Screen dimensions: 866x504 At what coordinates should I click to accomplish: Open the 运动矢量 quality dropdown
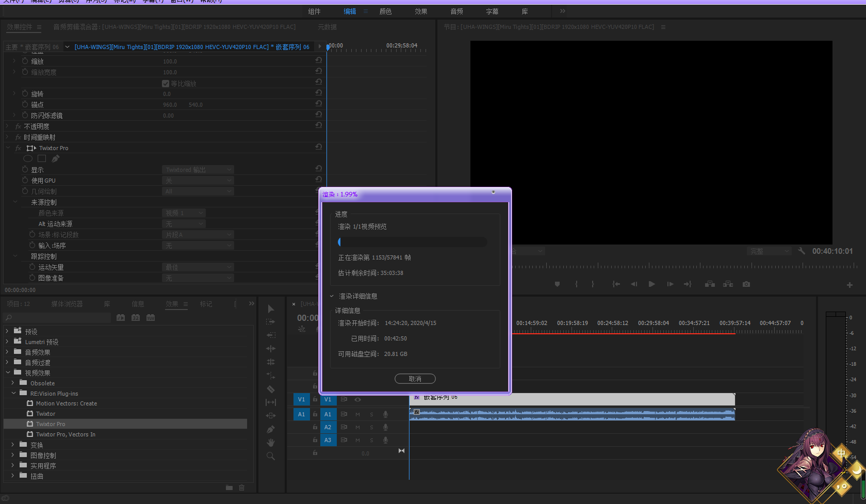[198, 267]
